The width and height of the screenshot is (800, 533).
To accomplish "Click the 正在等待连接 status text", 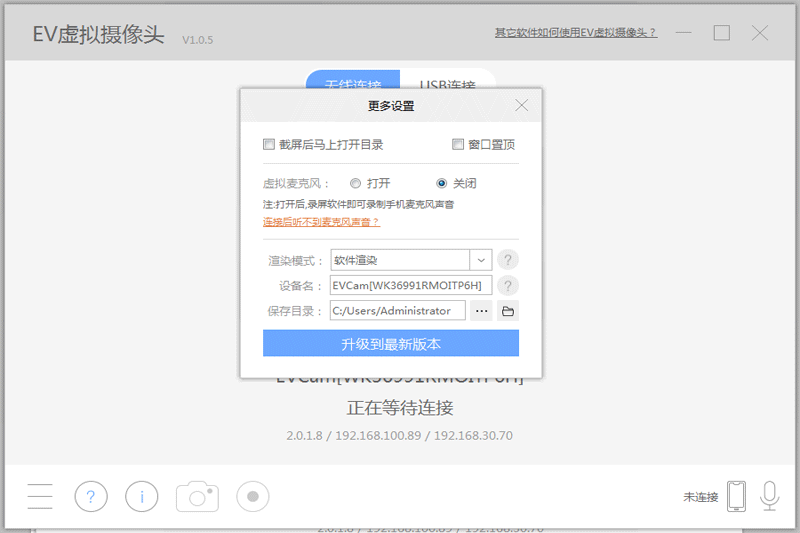I will click(x=400, y=408).
